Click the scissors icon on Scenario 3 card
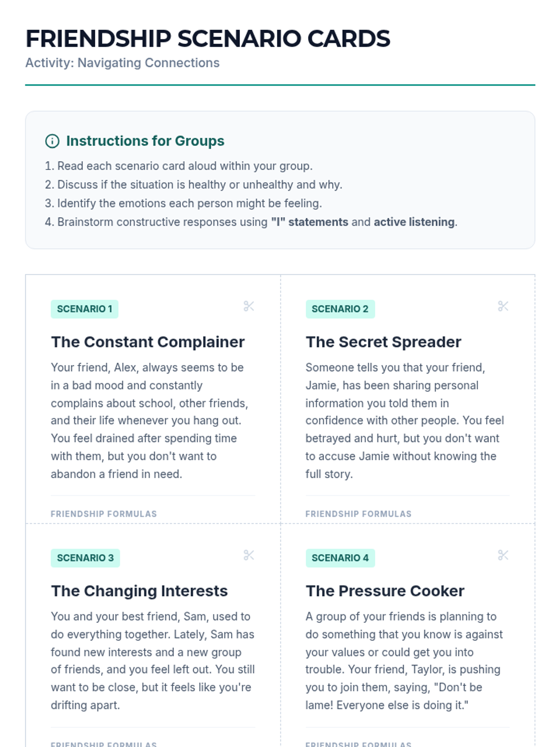The width and height of the screenshot is (560, 747). pyautogui.click(x=249, y=555)
